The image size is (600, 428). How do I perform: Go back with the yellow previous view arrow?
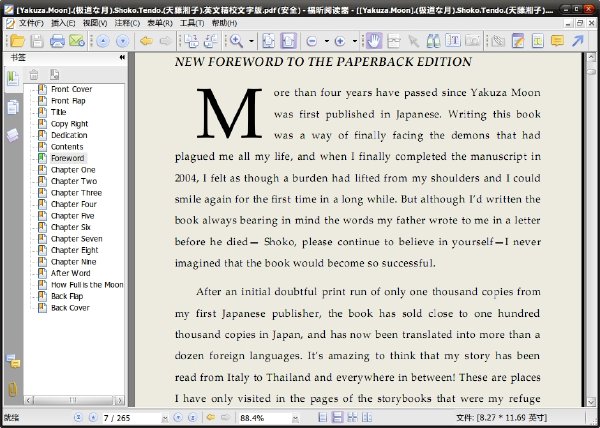pos(146,41)
